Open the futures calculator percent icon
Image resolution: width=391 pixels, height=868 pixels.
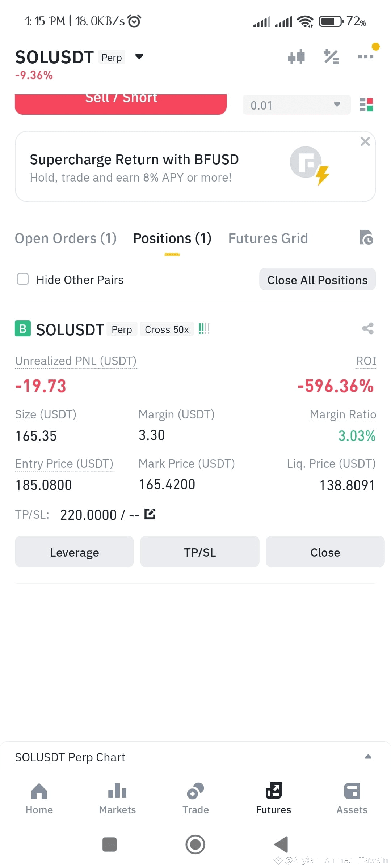pyautogui.click(x=331, y=57)
